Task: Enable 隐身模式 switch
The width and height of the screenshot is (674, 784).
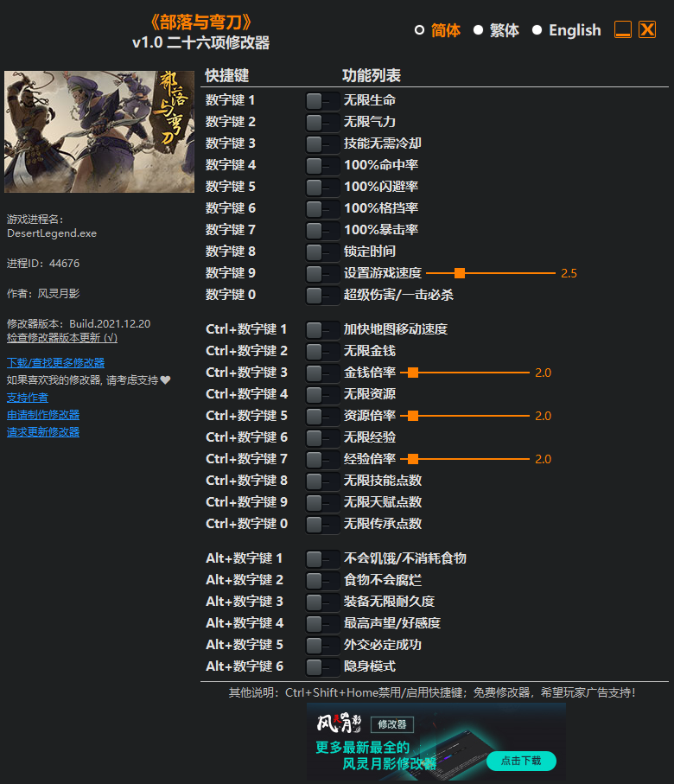Action: click(x=322, y=667)
